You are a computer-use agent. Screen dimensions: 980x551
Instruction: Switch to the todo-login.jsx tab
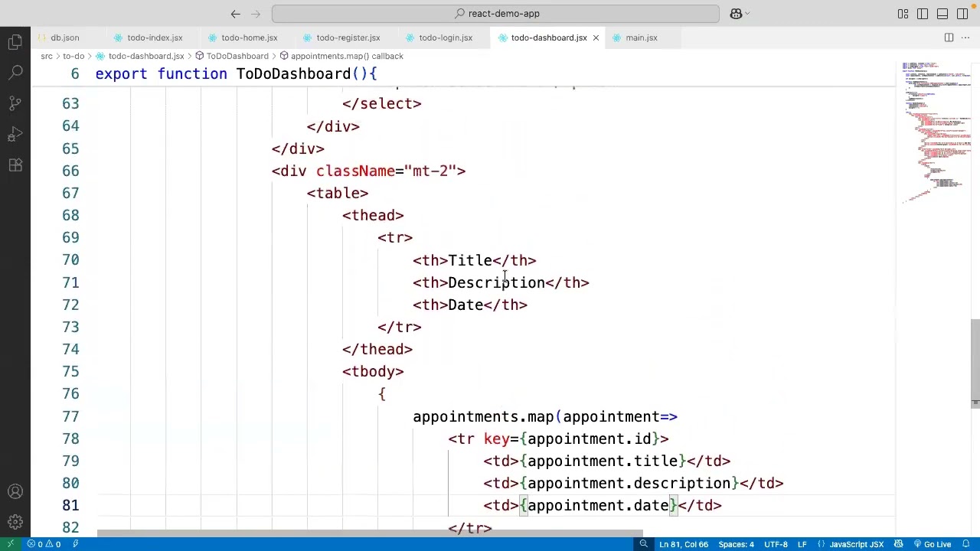click(x=446, y=37)
